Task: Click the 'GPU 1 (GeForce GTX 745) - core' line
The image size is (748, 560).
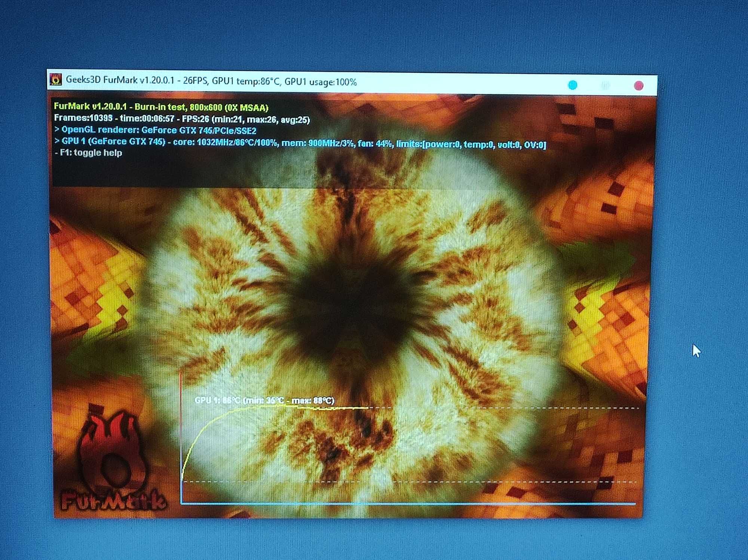Action: pos(300,143)
